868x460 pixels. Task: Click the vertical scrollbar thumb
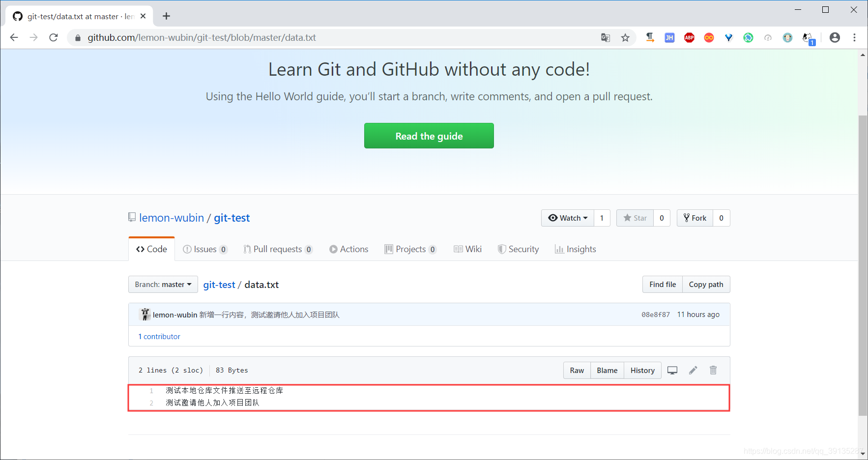[863, 265]
